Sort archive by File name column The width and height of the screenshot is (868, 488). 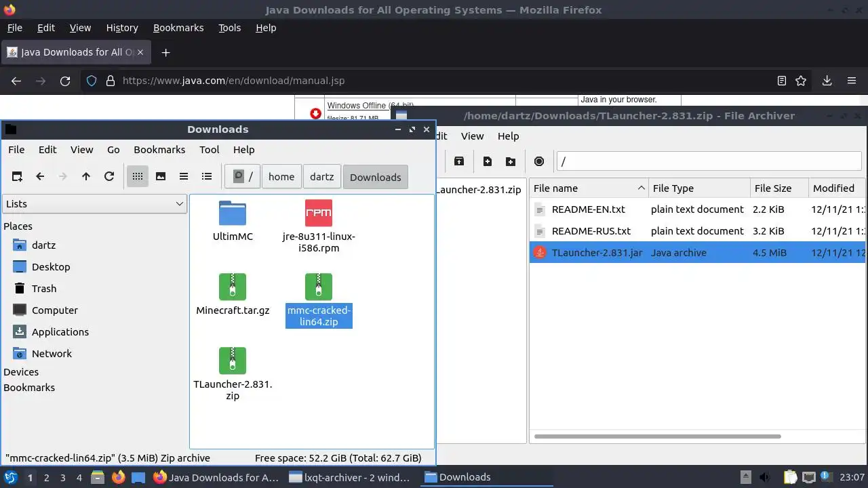(589, 188)
